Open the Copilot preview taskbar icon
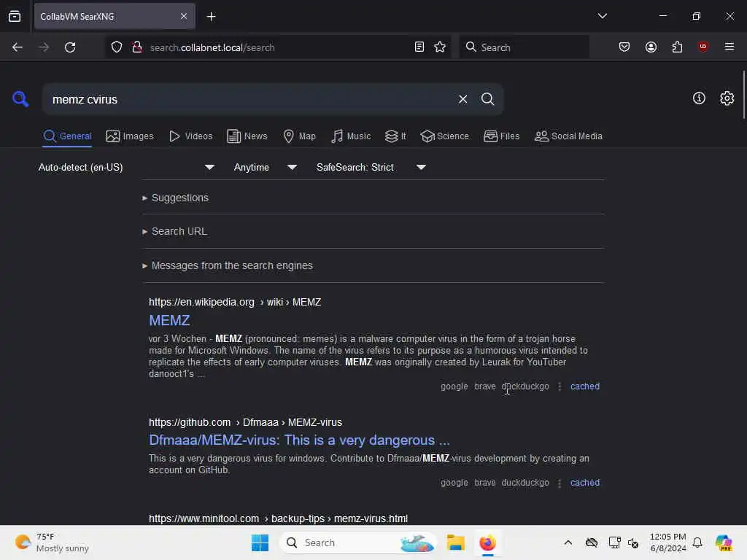This screenshot has height=560, width=747. click(723, 542)
